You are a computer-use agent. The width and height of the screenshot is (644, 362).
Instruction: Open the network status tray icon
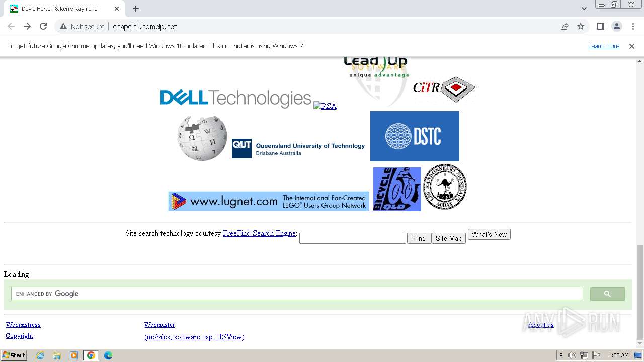point(584,355)
